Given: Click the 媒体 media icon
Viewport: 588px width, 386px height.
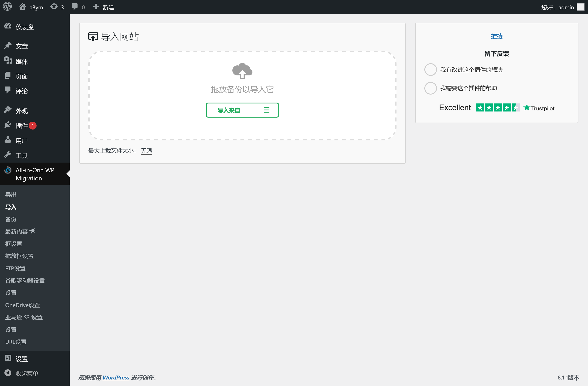Looking at the screenshot, I should 8,61.
